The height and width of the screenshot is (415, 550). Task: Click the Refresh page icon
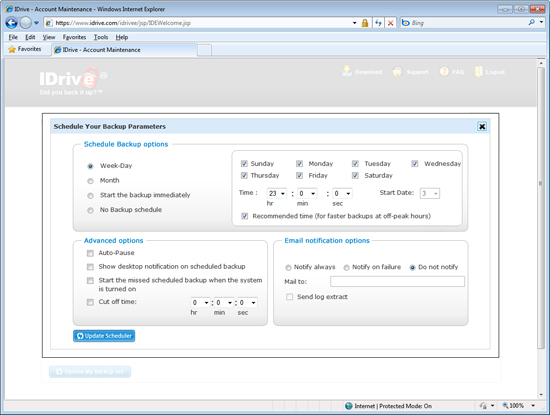(378, 23)
